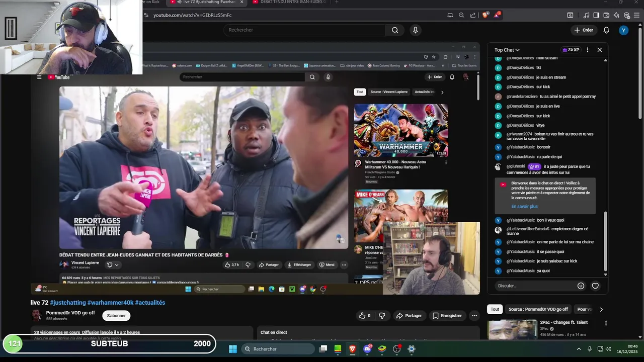Click the zoom magnifier in the address bar
This screenshot has height=362, width=644.
click(461, 15)
